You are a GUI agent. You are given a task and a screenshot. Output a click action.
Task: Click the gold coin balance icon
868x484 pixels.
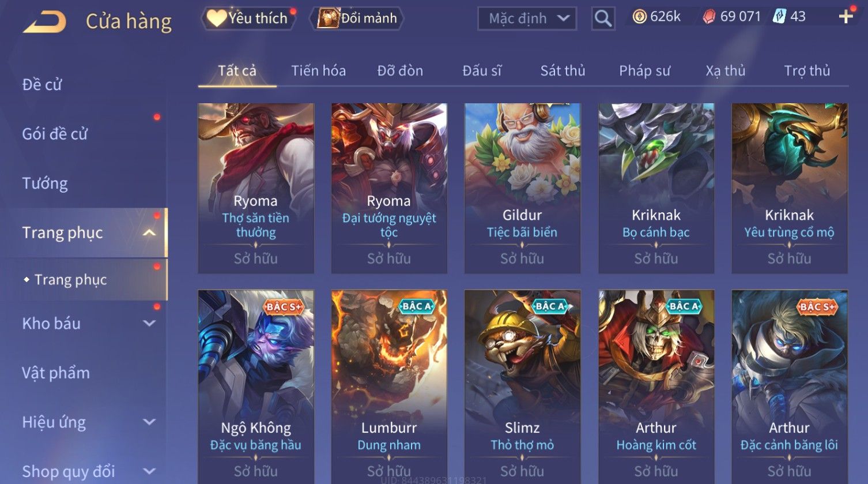[x=640, y=17]
